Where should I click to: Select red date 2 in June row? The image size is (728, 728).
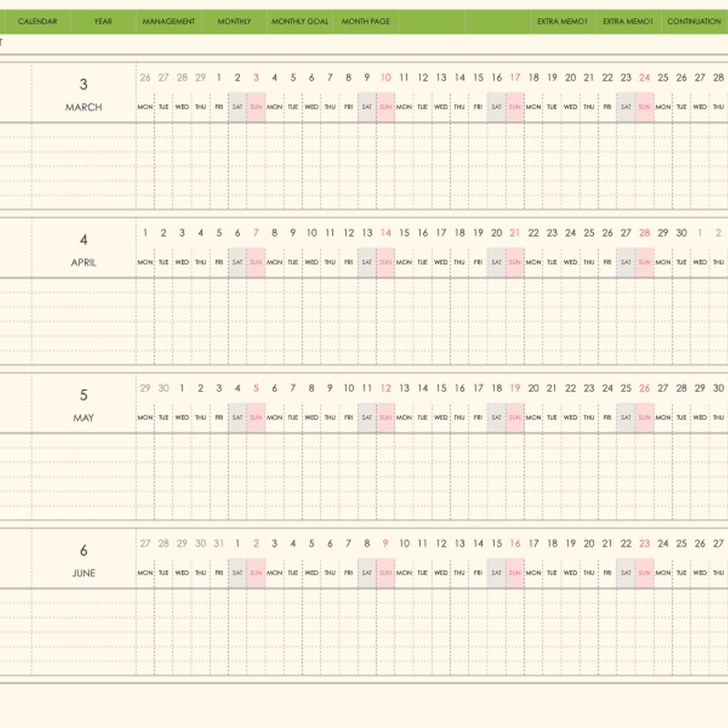click(256, 544)
